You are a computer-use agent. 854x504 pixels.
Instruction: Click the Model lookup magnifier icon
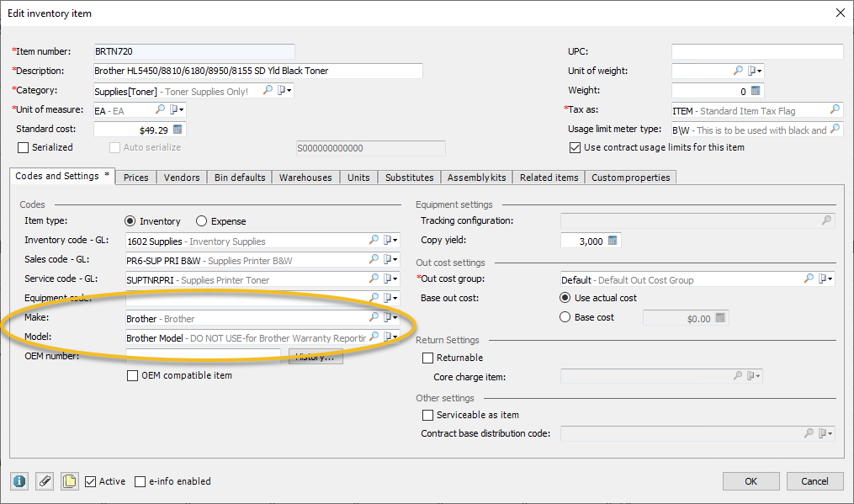pos(374,337)
